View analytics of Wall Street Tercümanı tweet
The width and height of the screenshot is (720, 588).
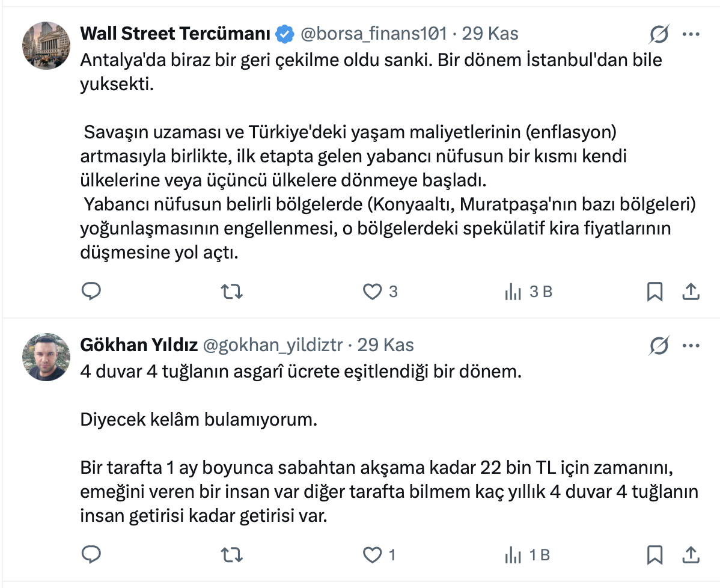point(513,292)
